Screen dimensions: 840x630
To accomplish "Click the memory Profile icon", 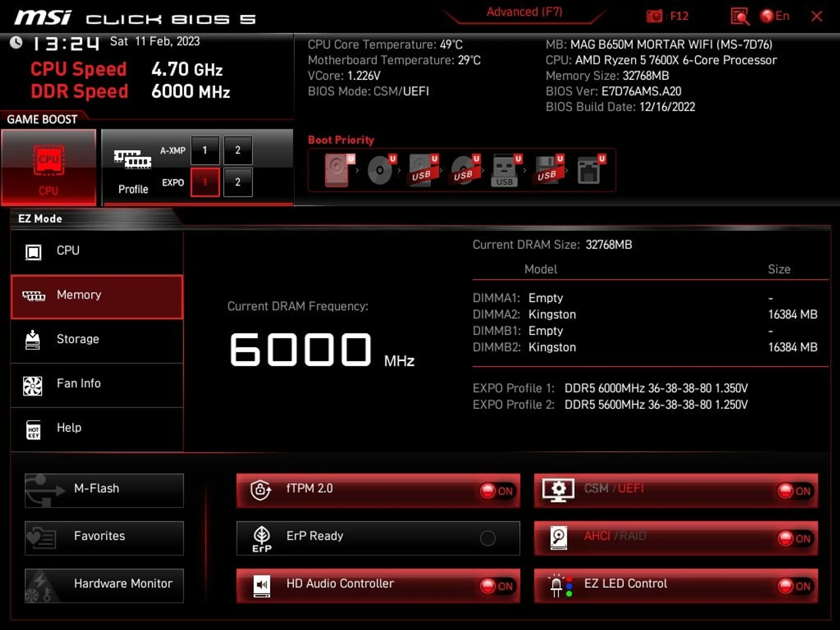I will click(133, 160).
